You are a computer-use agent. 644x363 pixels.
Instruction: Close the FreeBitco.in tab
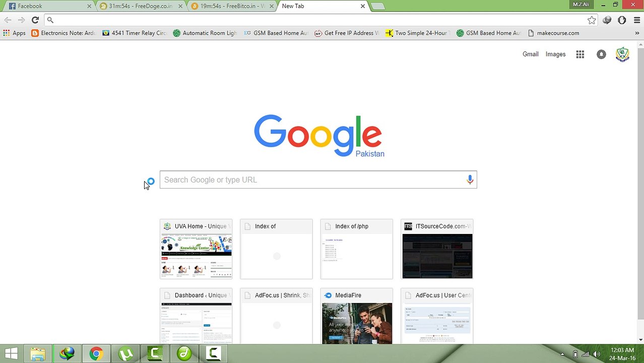coord(272,6)
